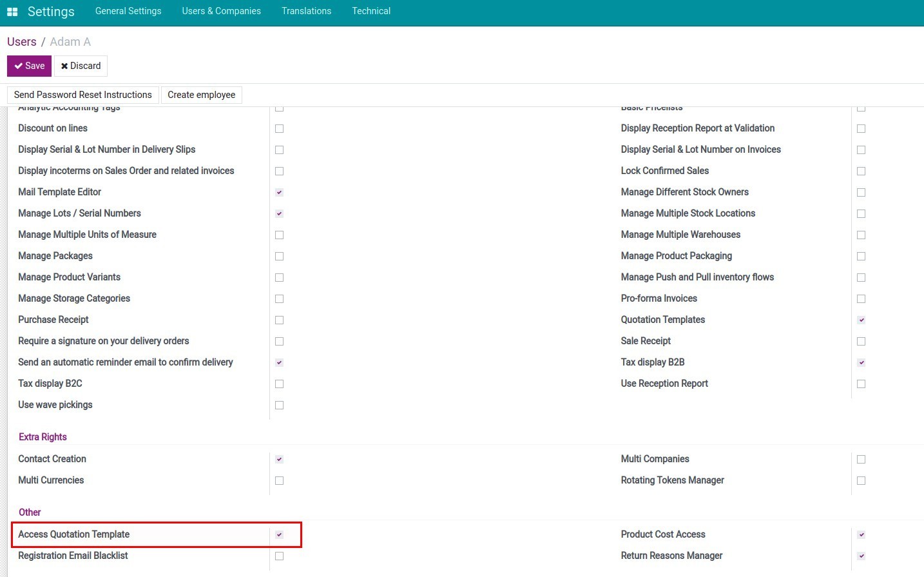Disable the Mail Template Editor right
Image resolution: width=924 pixels, height=577 pixels.
[x=279, y=192]
